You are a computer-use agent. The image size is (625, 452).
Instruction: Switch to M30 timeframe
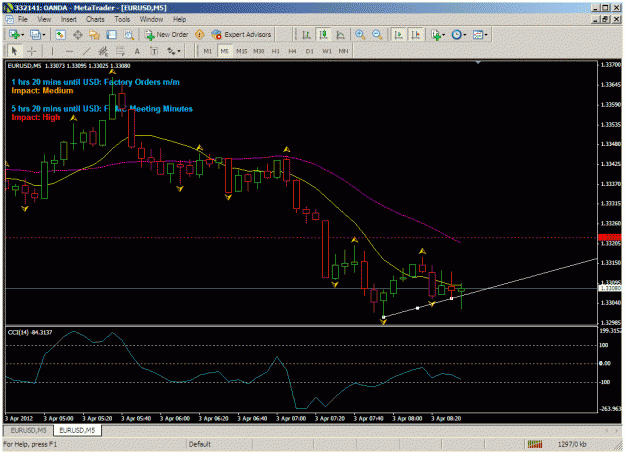click(x=259, y=51)
